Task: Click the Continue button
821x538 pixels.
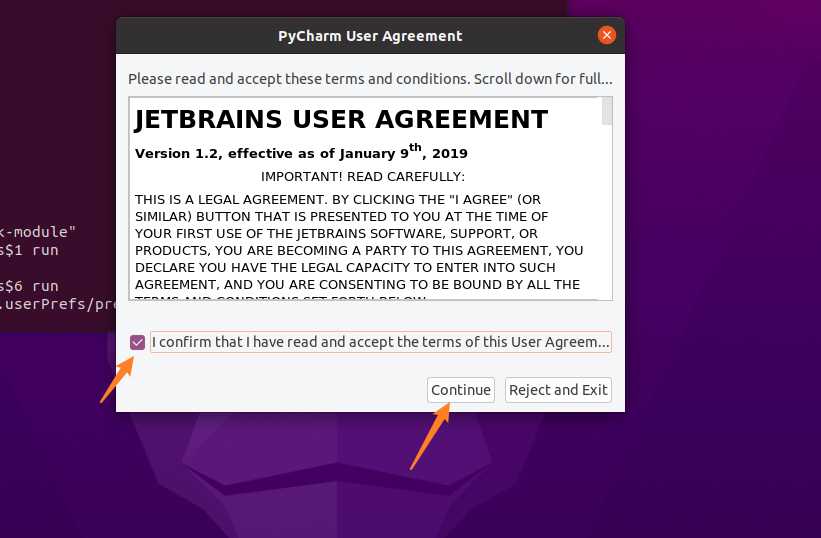Action: point(461,390)
